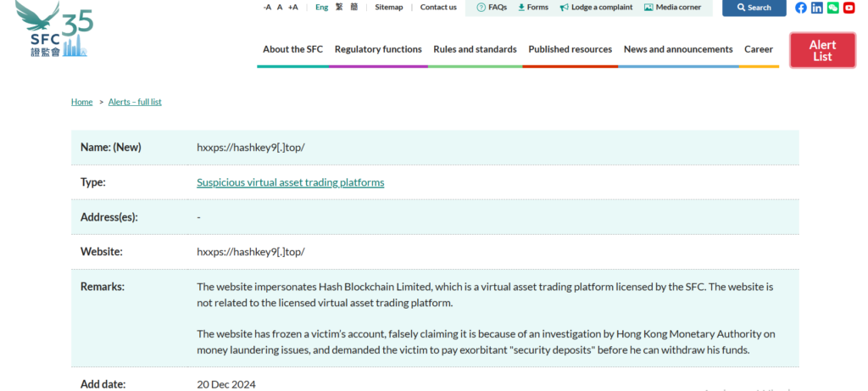Click the remarks paragraph about frozen victim's account
868x391 pixels.
point(486,342)
